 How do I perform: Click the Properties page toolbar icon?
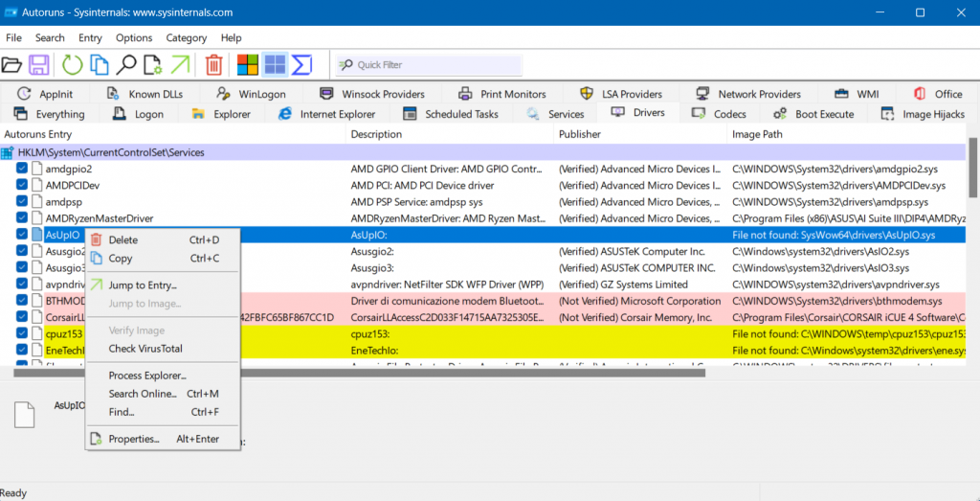coord(153,64)
